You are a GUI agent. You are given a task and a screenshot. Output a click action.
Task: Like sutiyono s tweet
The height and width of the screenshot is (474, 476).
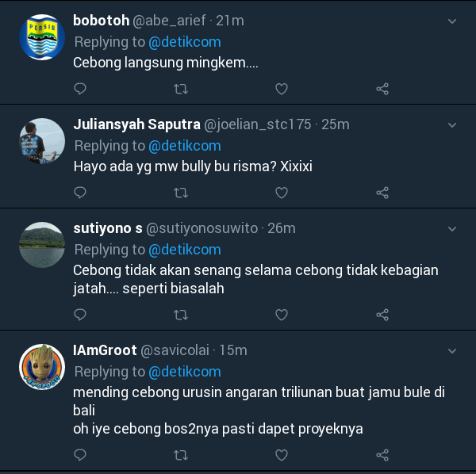pyautogui.click(x=282, y=315)
